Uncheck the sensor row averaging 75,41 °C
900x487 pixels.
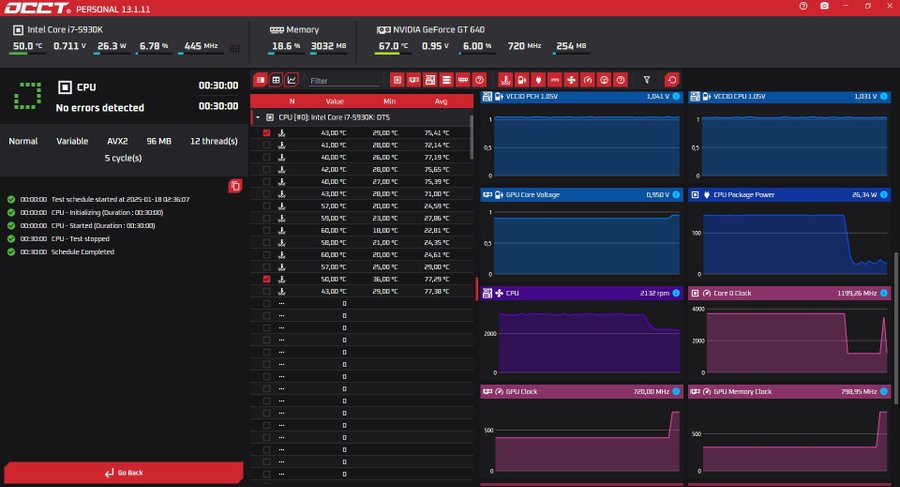(x=266, y=133)
